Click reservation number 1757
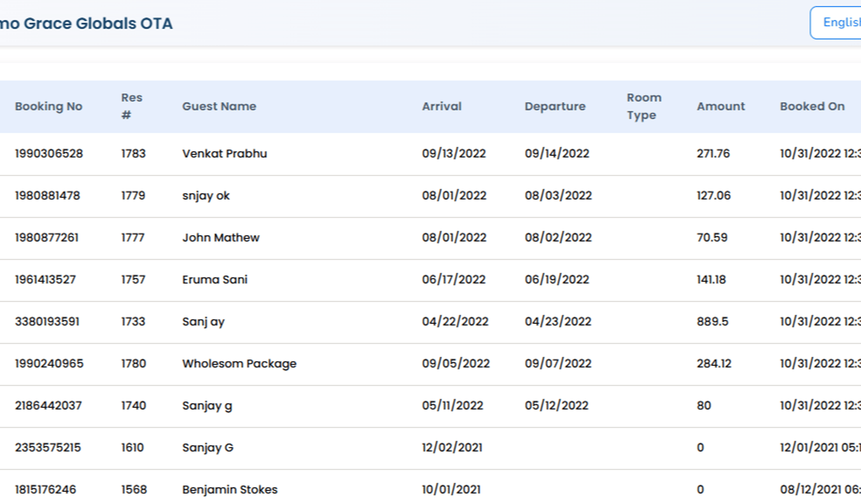 [x=133, y=279]
